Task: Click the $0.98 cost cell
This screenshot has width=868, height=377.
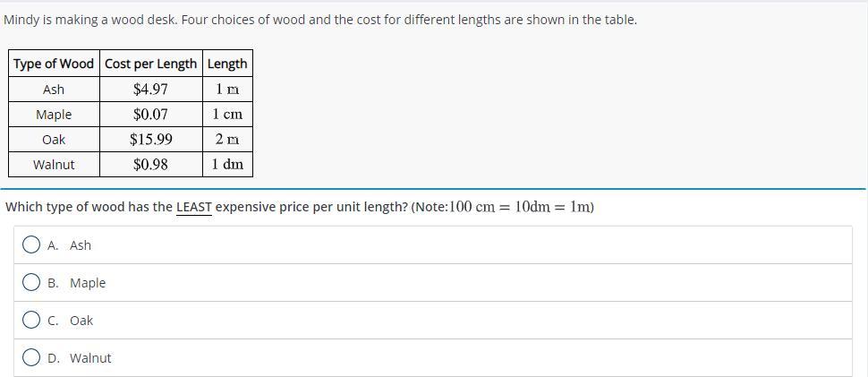Action: tap(151, 165)
